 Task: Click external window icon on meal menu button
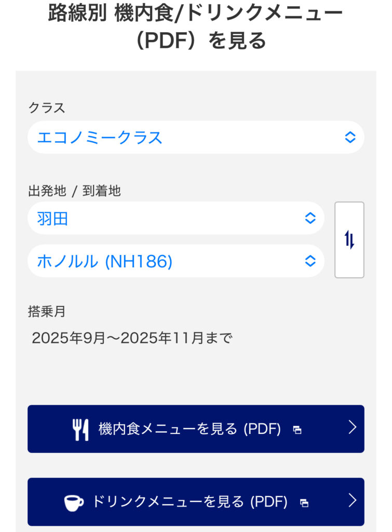click(297, 430)
